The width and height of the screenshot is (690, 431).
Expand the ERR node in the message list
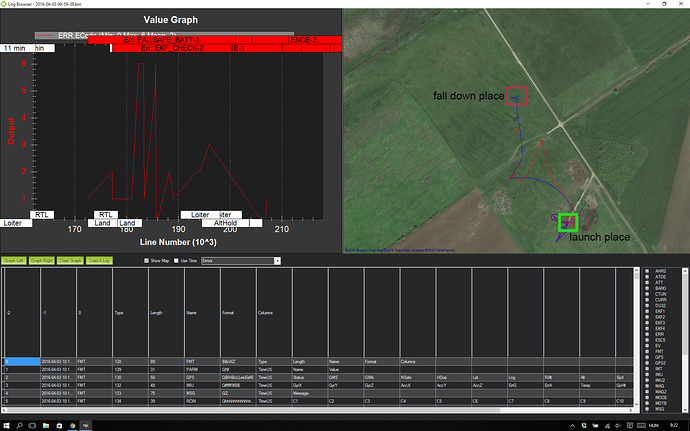pyautogui.click(x=647, y=334)
